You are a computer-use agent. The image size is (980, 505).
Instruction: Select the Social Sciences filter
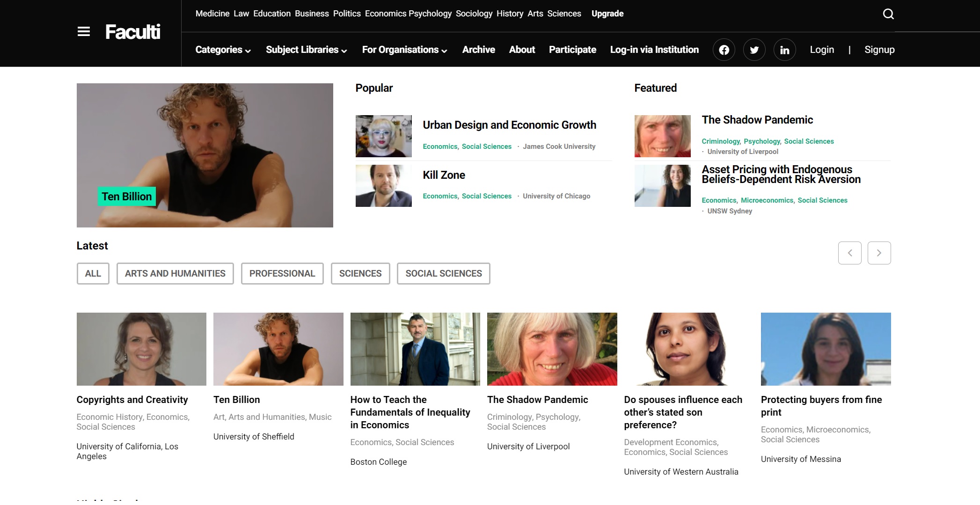[443, 273]
